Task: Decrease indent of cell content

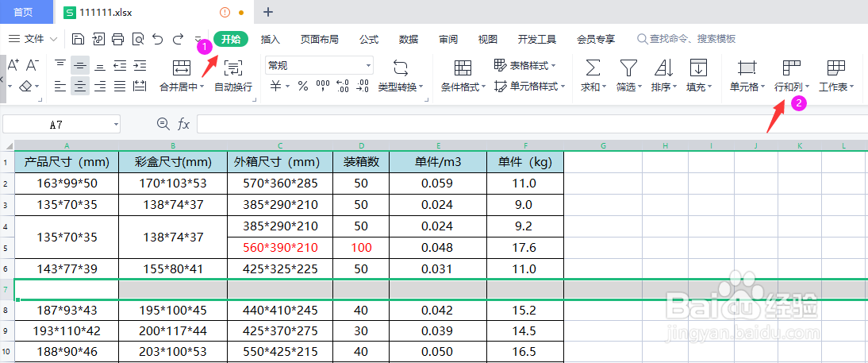Action: coord(120,65)
